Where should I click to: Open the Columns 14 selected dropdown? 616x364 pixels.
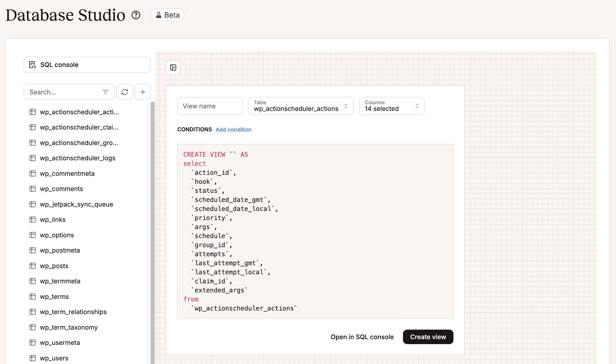392,106
